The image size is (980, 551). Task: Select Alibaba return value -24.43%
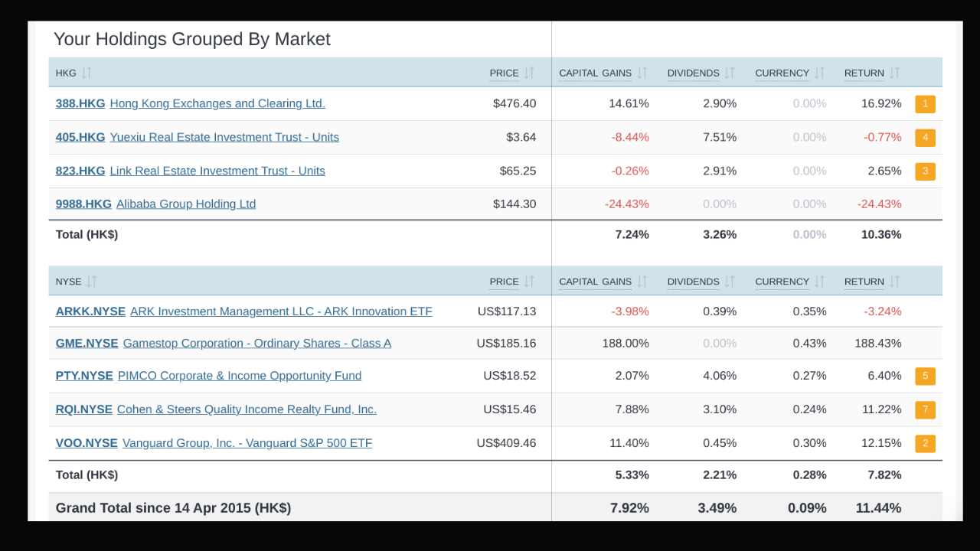click(880, 204)
